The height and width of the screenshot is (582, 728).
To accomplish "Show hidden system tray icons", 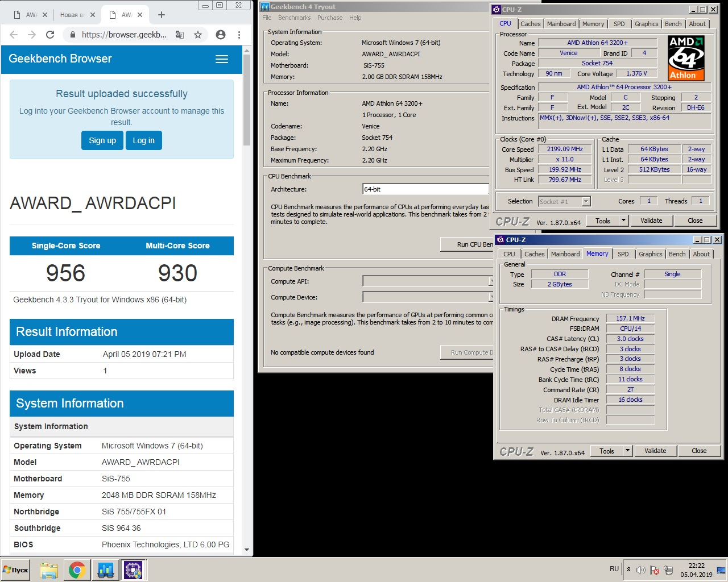I will point(628,569).
